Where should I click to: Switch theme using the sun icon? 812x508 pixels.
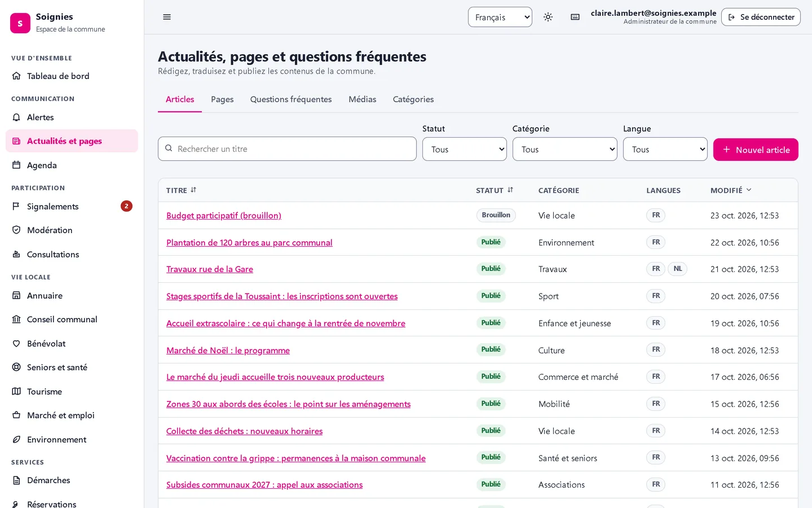click(548, 17)
